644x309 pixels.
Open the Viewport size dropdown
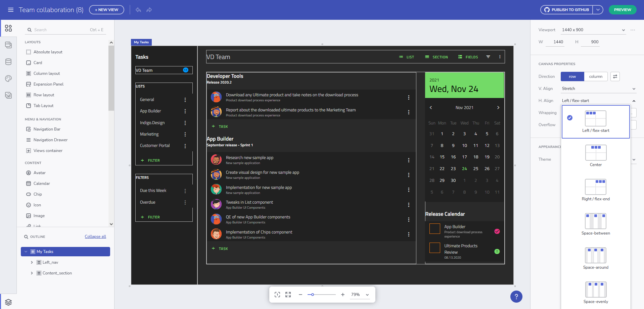click(593, 30)
